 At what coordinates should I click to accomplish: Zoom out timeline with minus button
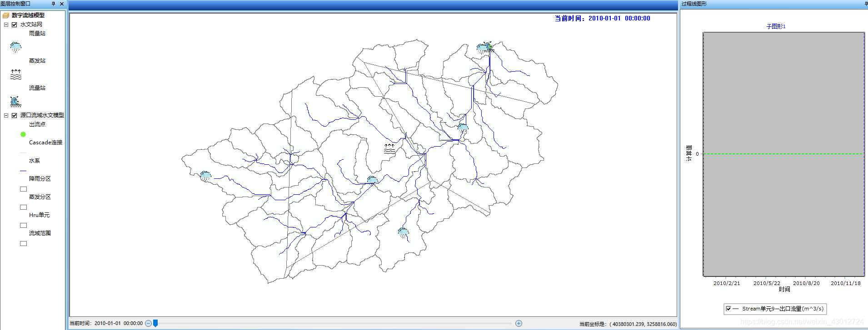(x=148, y=324)
